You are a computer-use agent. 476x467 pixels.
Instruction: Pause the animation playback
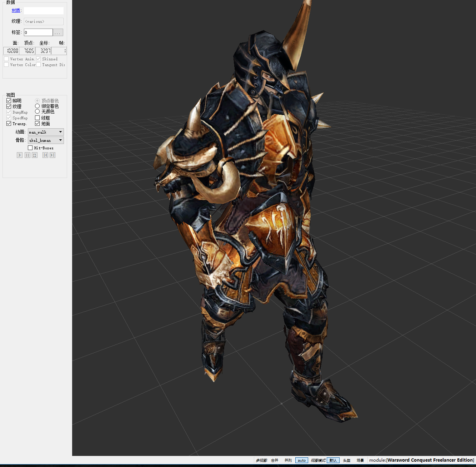coord(27,155)
